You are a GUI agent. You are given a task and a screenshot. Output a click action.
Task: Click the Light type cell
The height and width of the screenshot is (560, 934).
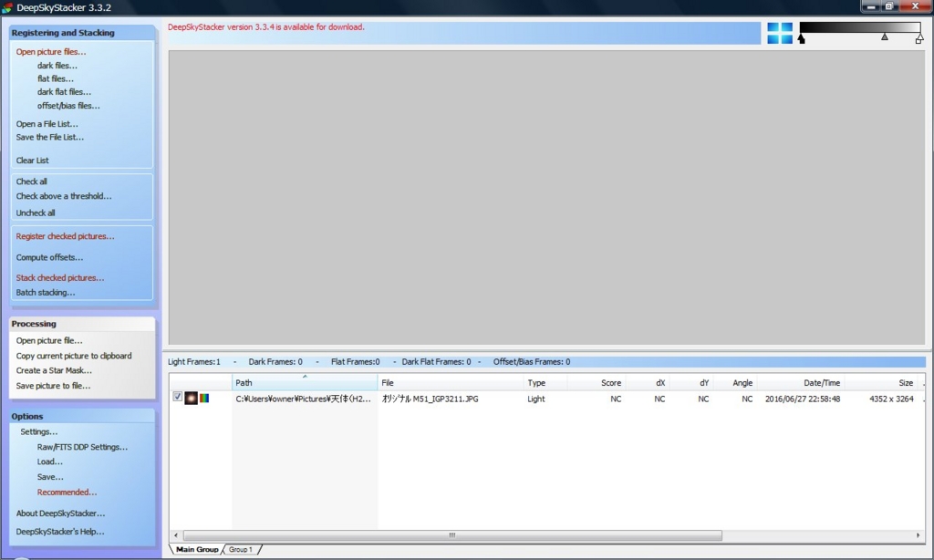(536, 399)
